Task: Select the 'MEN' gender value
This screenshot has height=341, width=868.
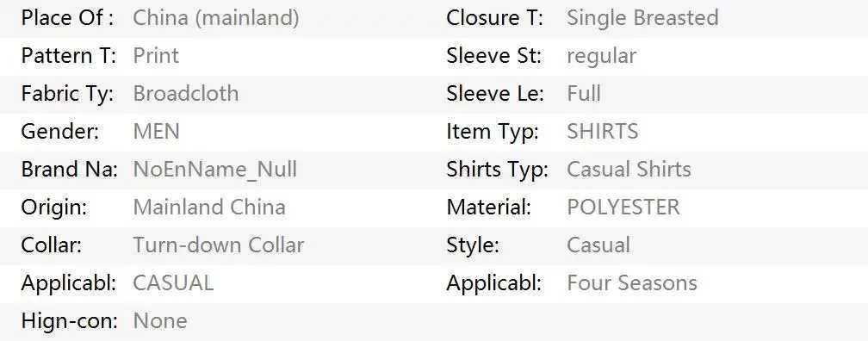Action: coord(156,132)
